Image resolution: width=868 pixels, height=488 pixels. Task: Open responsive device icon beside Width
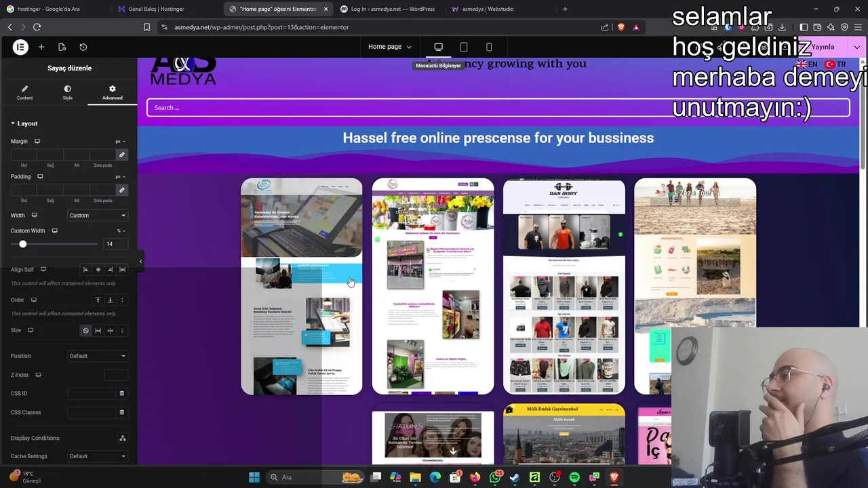tap(34, 216)
